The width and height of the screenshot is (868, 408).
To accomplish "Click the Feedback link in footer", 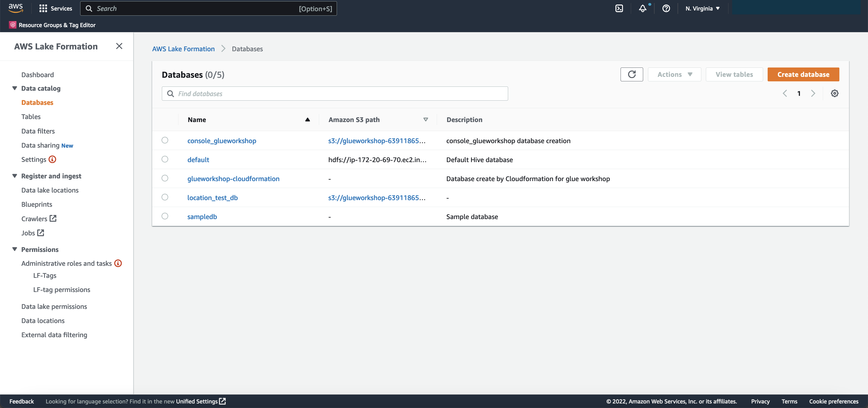I will pyautogui.click(x=22, y=401).
